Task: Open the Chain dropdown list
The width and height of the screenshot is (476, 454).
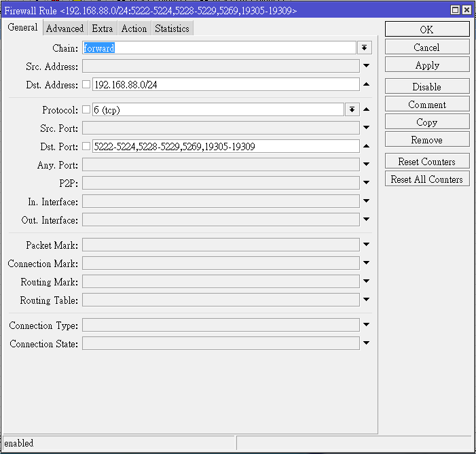Action: 364,48
